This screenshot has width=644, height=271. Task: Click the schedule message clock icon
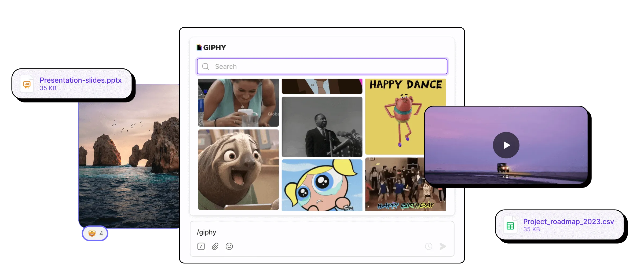click(x=429, y=246)
